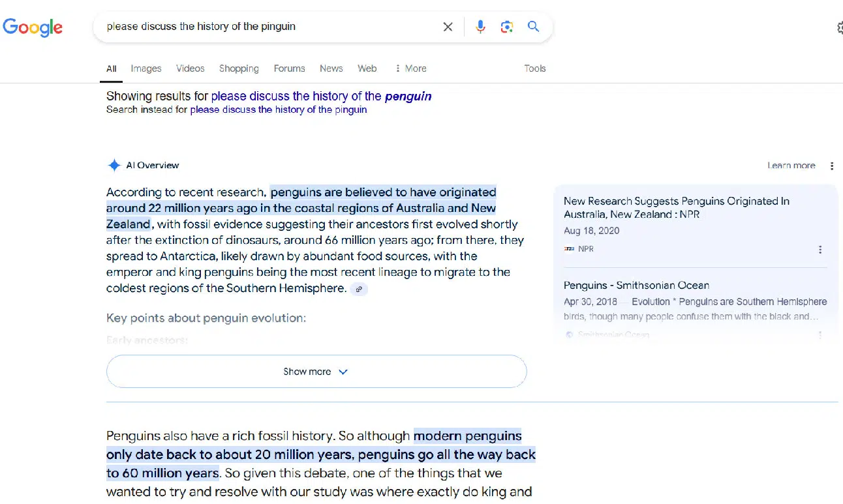Expand the More search filters menu

coord(410,68)
